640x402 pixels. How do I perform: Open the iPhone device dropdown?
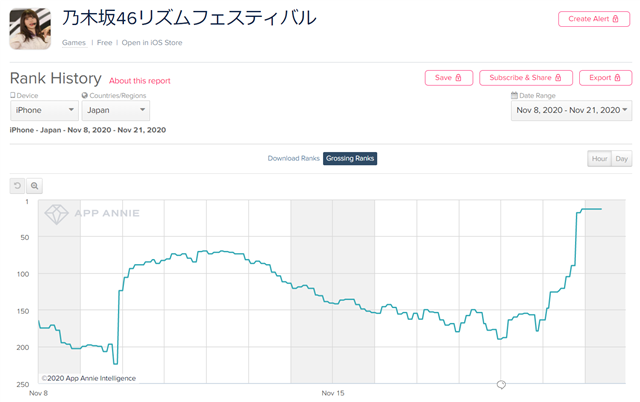coord(44,110)
